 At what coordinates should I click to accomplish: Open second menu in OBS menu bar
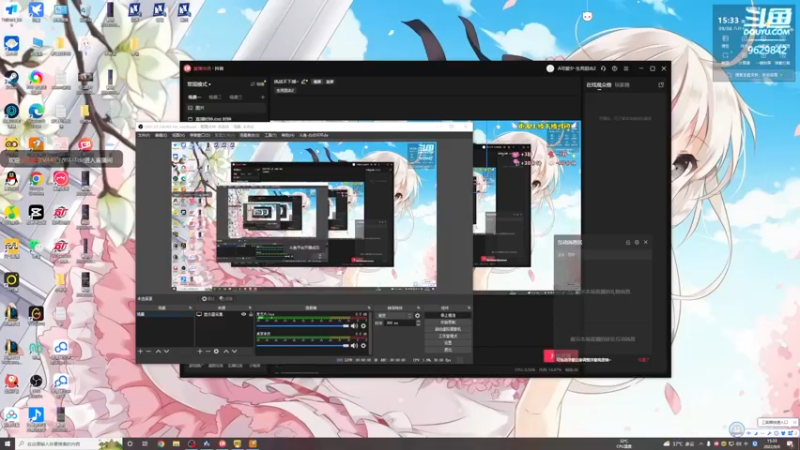(161, 135)
